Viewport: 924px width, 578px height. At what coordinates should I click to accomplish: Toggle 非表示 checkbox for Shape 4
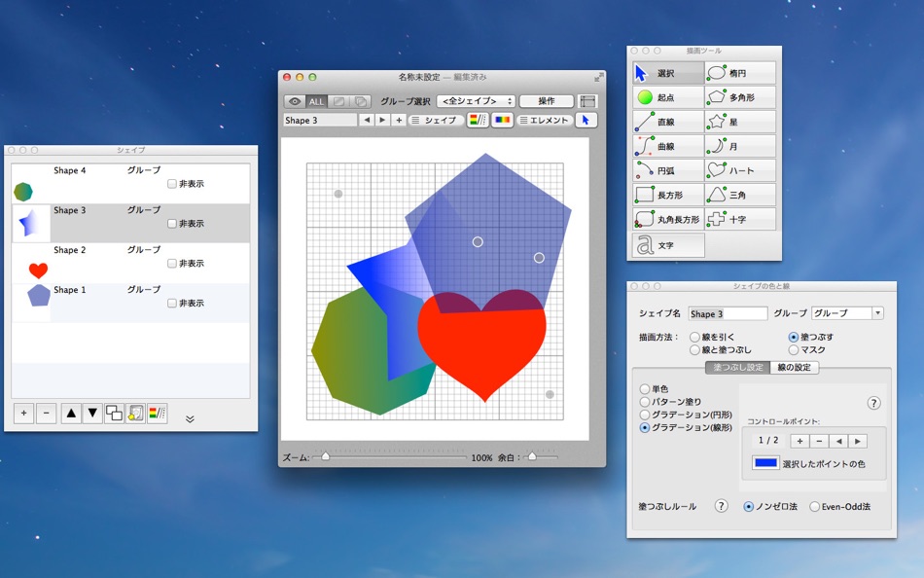pos(172,184)
